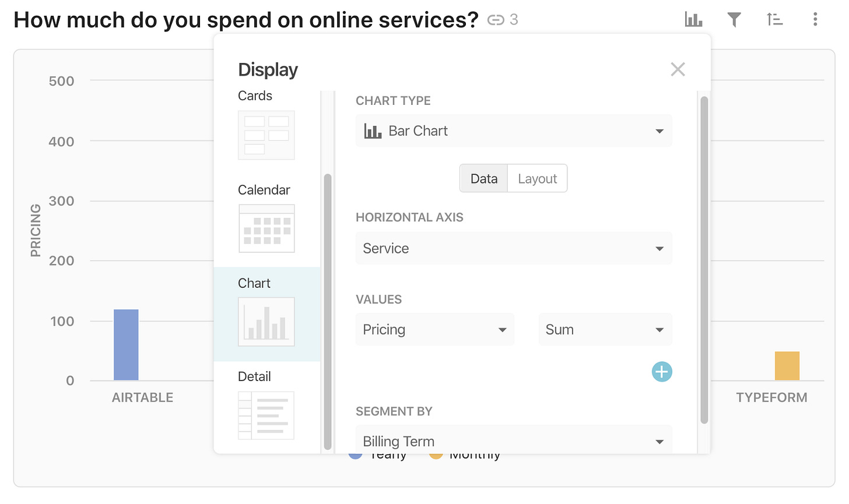The height and width of the screenshot is (504, 849).
Task: Open the Pricing values dropdown
Action: point(435,329)
